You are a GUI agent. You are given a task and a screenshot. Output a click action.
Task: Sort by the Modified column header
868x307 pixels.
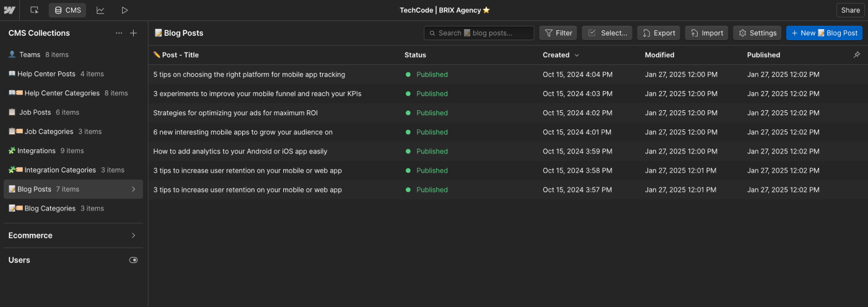[659, 54]
